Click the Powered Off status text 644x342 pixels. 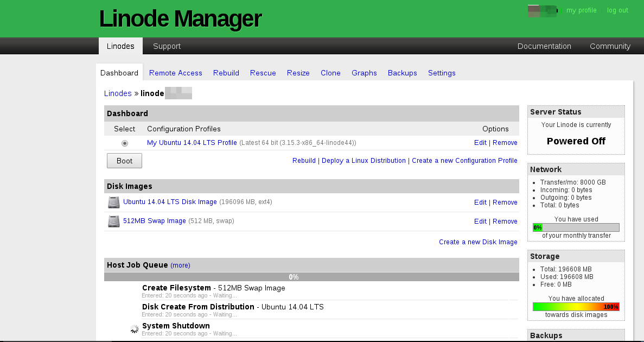point(576,141)
